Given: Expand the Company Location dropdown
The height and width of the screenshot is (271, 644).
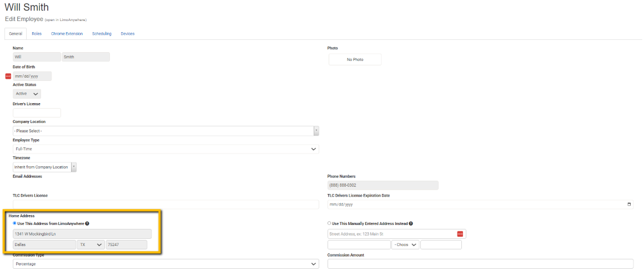Looking at the screenshot, I should 165,131.
